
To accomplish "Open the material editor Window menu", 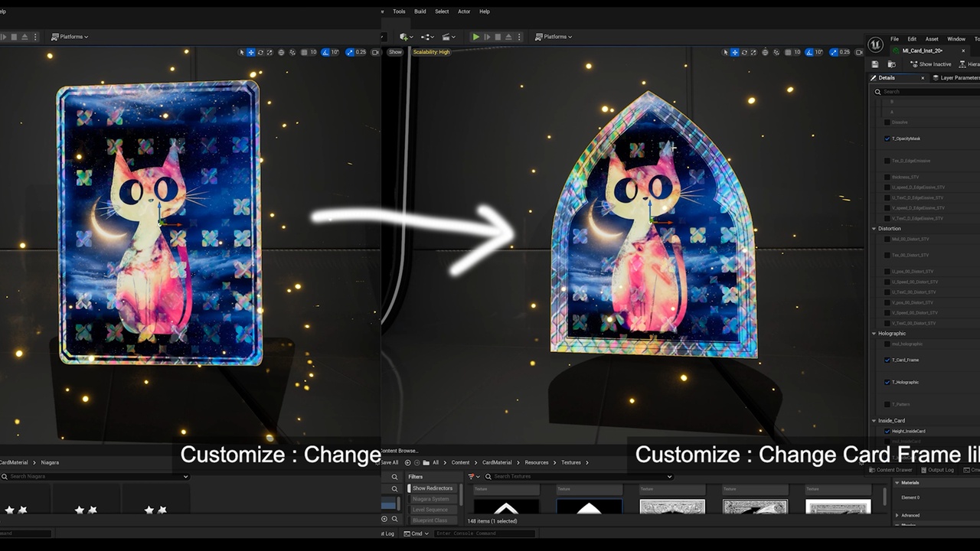I will point(956,39).
